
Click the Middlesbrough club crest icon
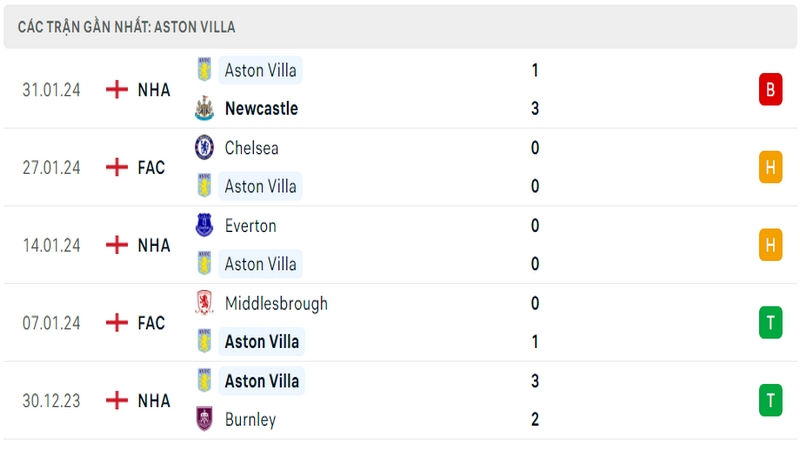204,303
